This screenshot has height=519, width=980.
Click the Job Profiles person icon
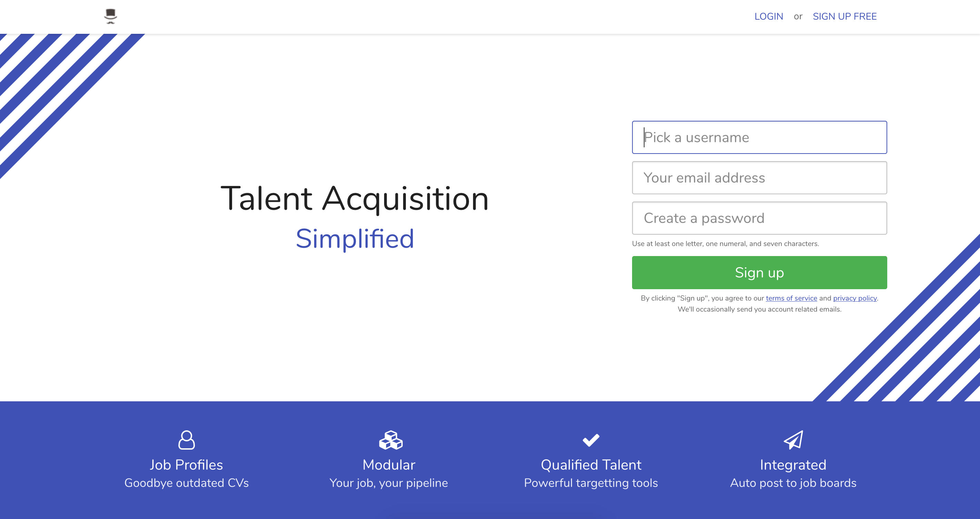tap(187, 440)
